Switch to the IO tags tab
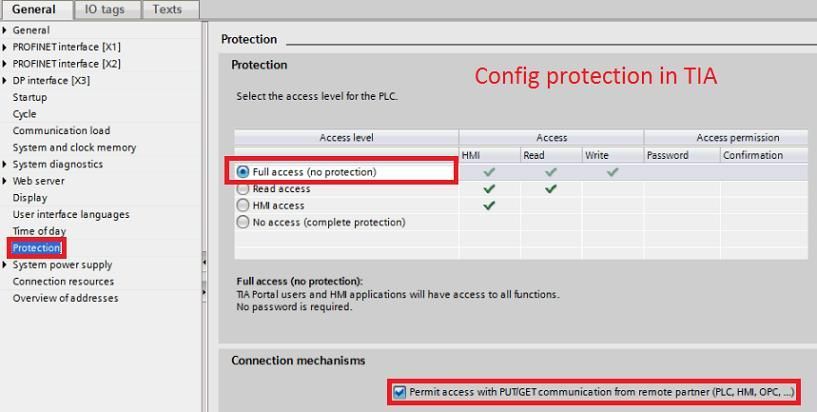The height and width of the screenshot is (412, 817). [104, 9]
